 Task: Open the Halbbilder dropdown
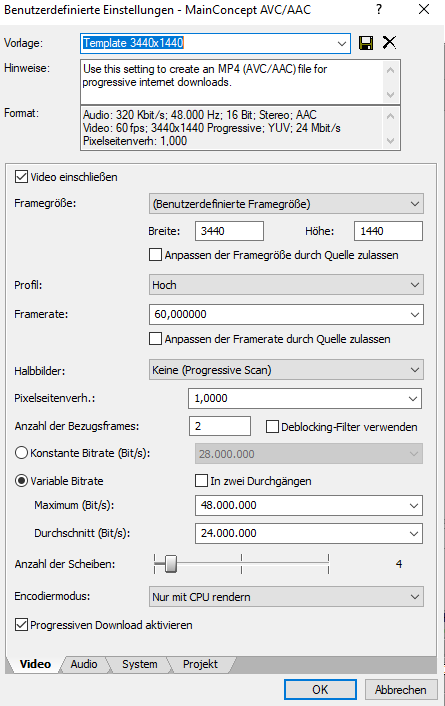(x=286, y=370)
